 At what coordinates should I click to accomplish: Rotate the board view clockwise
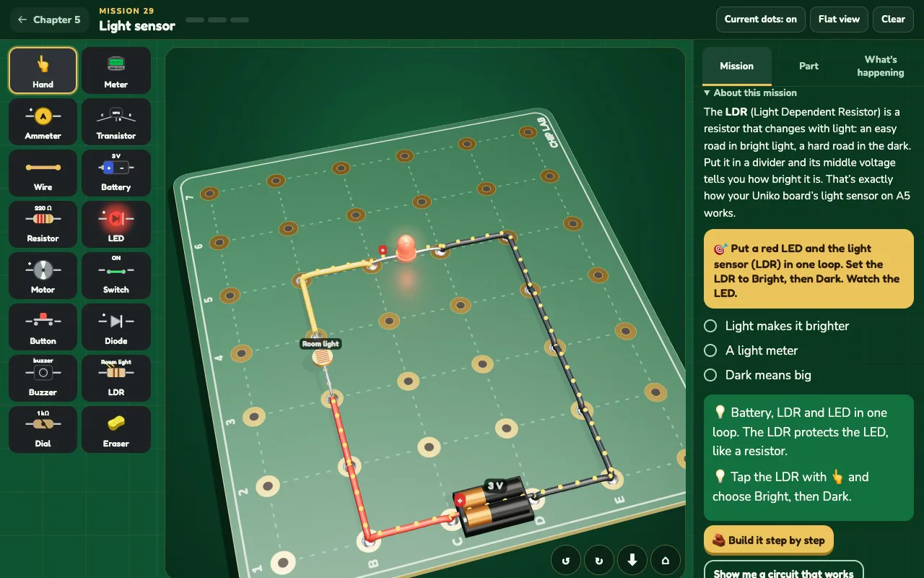[599, 560]
